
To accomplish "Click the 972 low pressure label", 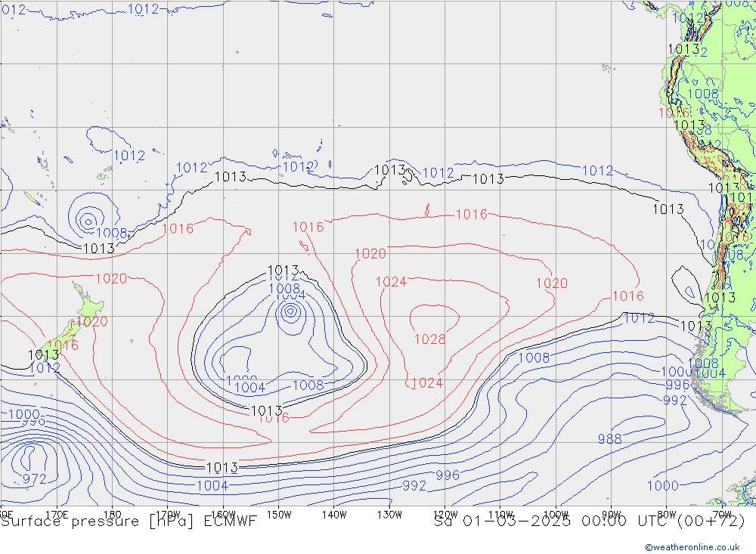I will coord(34,478).
